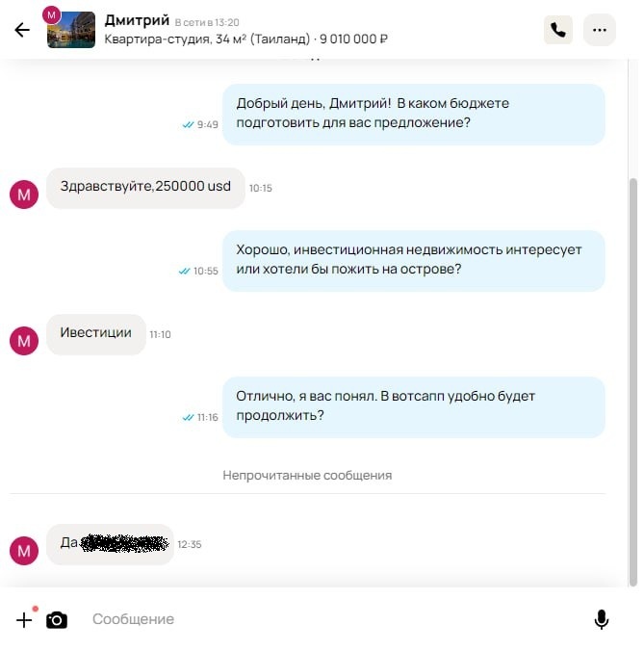Click the M avatar beside the Да message
Image resolution: width=644 pixels, height=651 pixels.
coord(24,551)
